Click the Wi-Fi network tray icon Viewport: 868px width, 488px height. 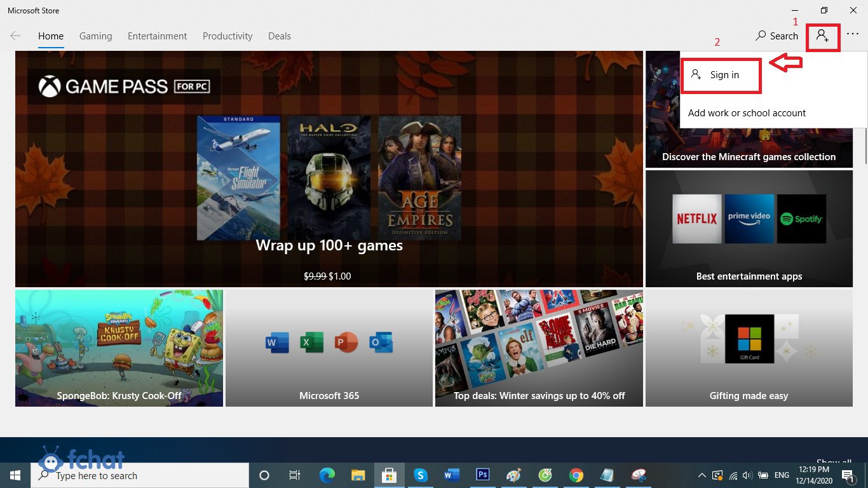[x=733, y=475]
